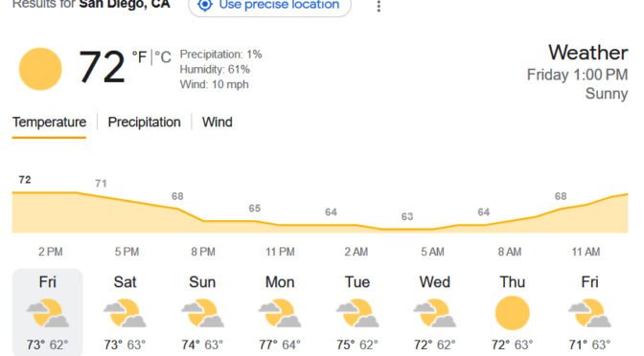Switch to the Wind tab
This screenshot has height=356, width=644.
[217, 122]
